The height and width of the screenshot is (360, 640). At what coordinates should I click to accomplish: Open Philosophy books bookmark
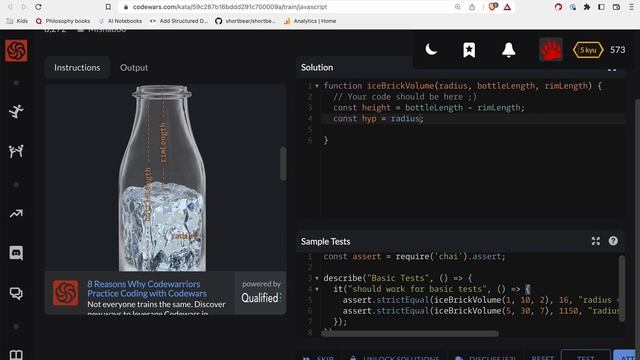pos(63,21)
